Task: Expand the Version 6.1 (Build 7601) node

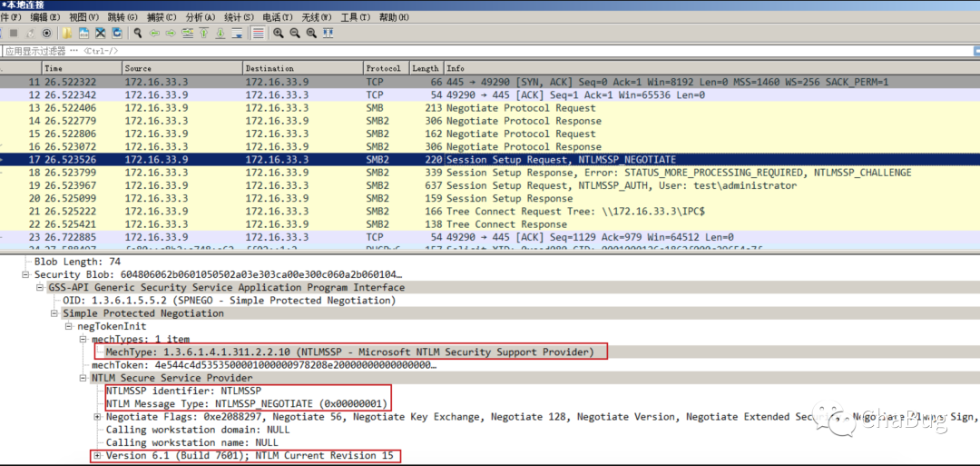Action: pyautogui.click(x=97, y=455)
